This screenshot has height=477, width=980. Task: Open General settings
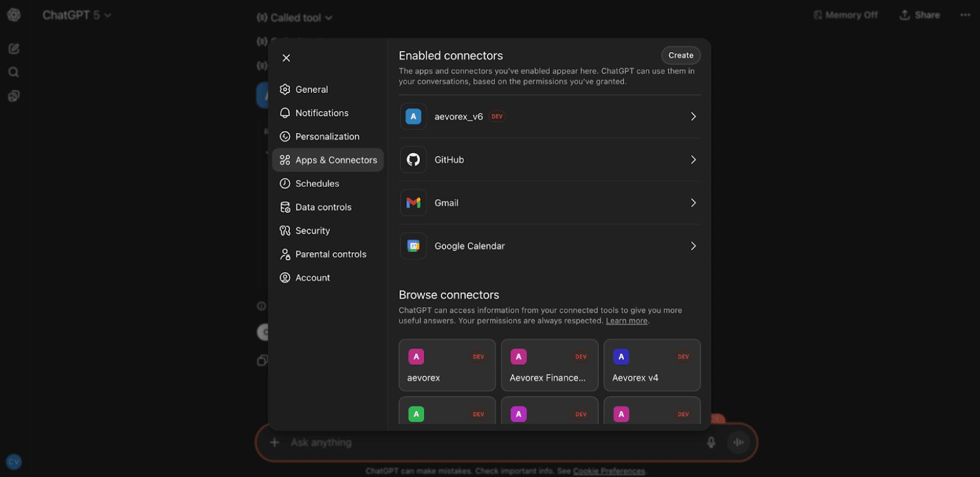[328, 89]
